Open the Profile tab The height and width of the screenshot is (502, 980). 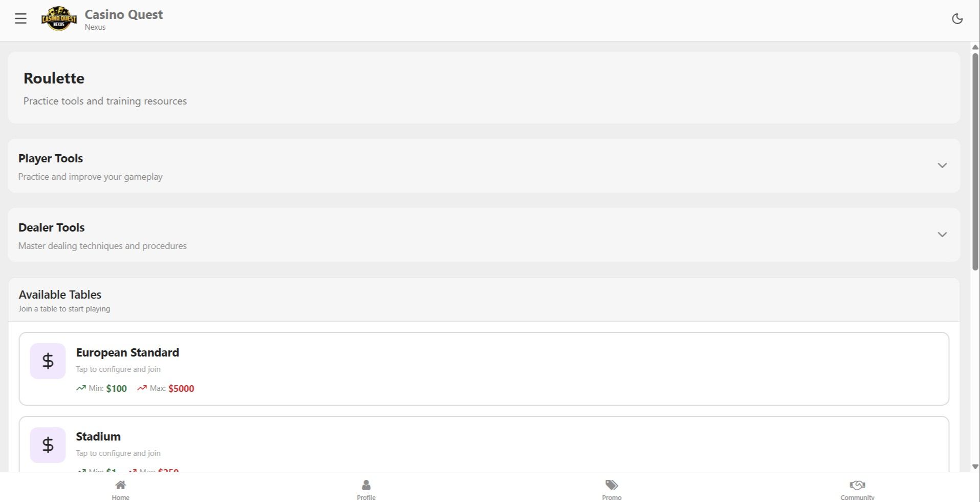366,490
